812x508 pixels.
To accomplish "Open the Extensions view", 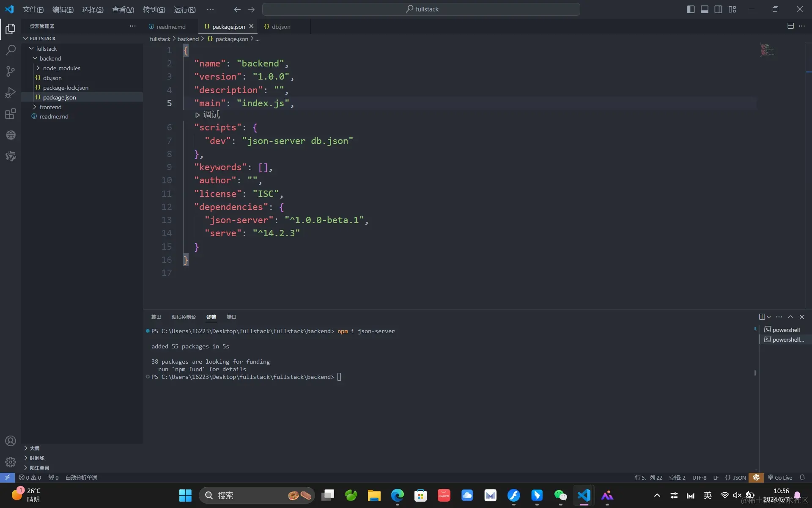I will point(11,113).
